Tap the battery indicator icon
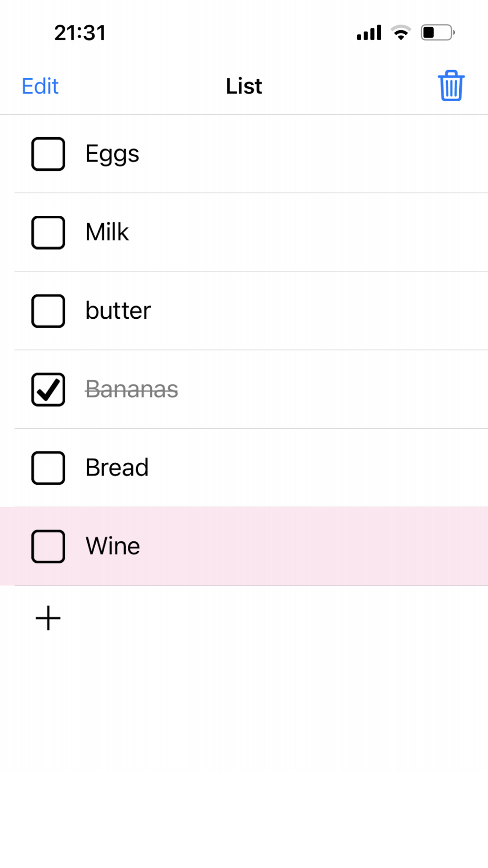 (438, 33)
